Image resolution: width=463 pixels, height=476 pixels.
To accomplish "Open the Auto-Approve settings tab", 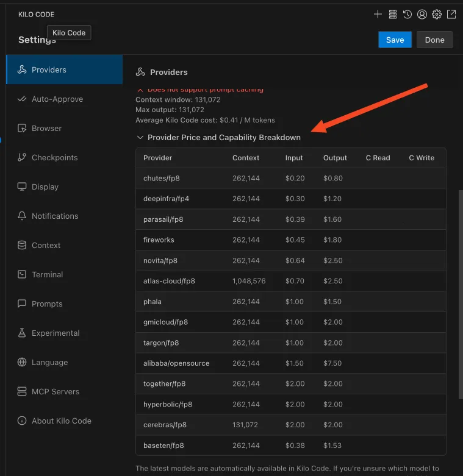I will click(57, 99).
